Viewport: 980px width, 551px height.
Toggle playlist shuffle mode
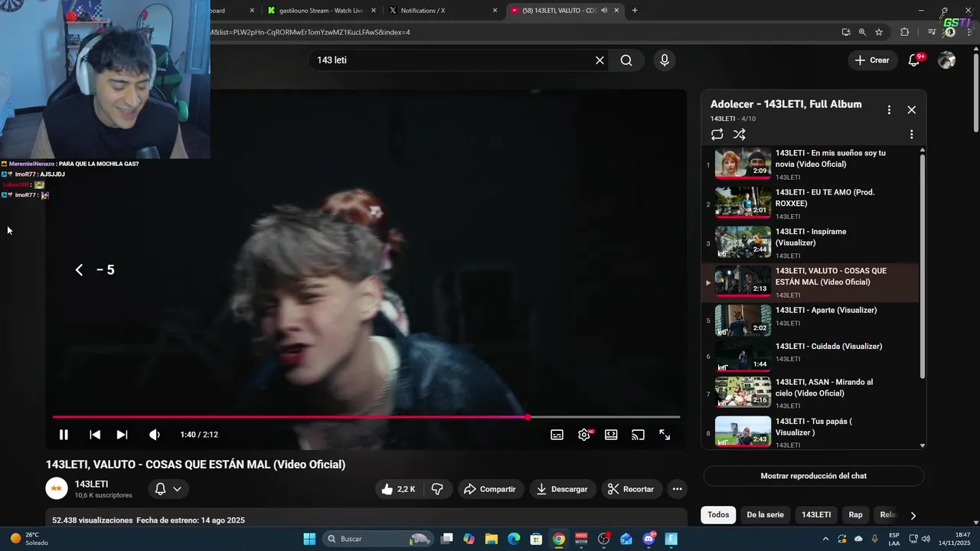[x=740, y=135]
